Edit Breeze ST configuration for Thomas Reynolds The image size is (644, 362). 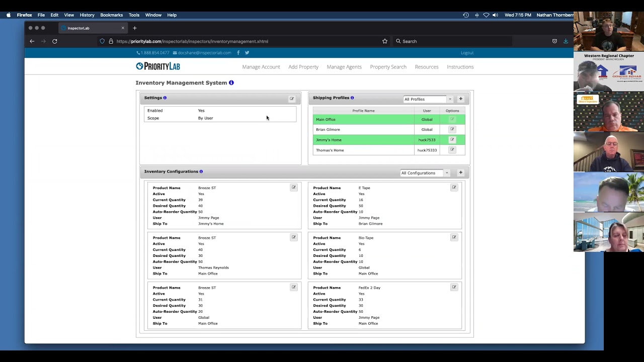point(294,237)
